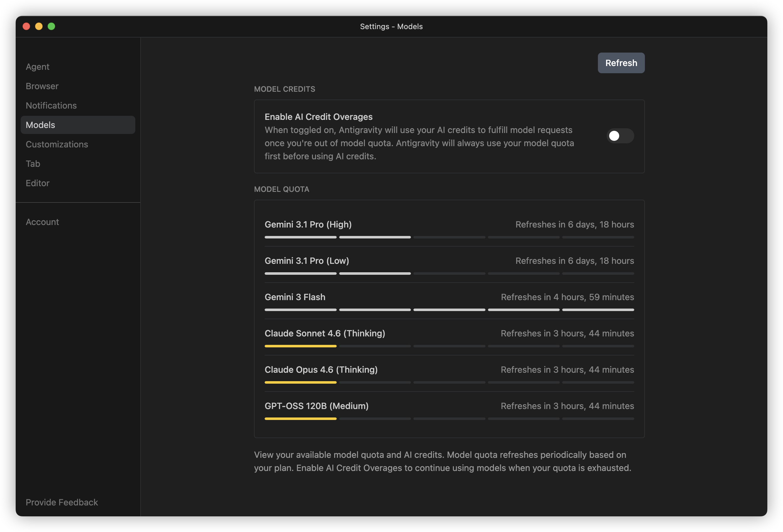
Task: Open the Agent settings section
Action: click(37, 67)
